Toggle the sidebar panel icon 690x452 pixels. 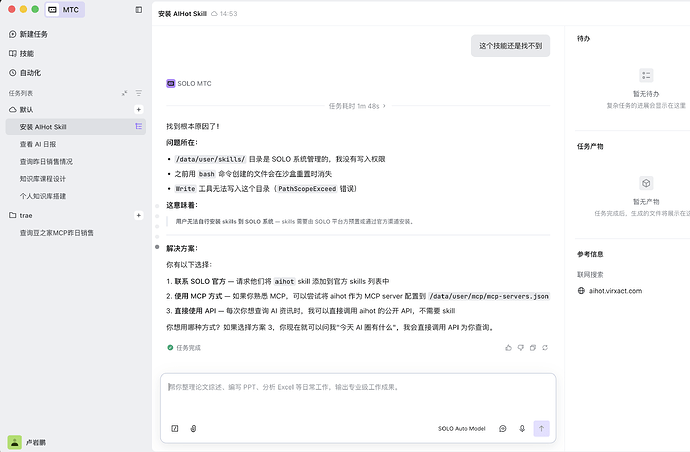point(139,10)
